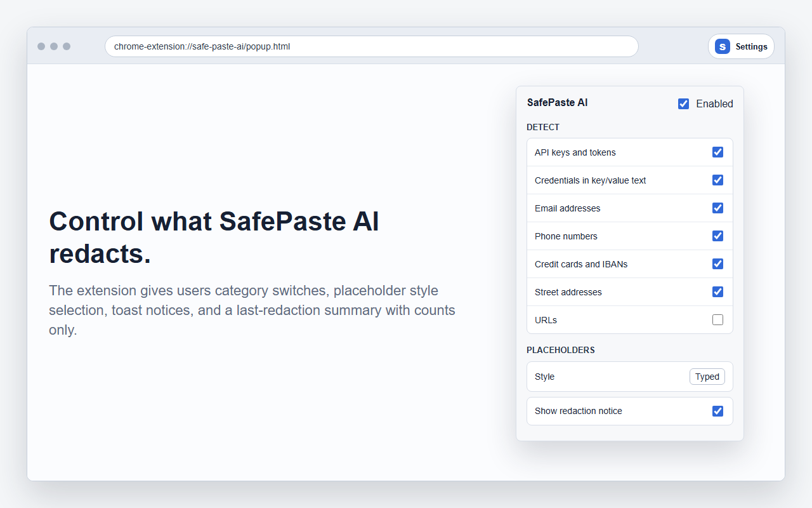The image size is (812, 508).
Task: Uncheck API keys and tokens detection
Action: pos(717,152)
